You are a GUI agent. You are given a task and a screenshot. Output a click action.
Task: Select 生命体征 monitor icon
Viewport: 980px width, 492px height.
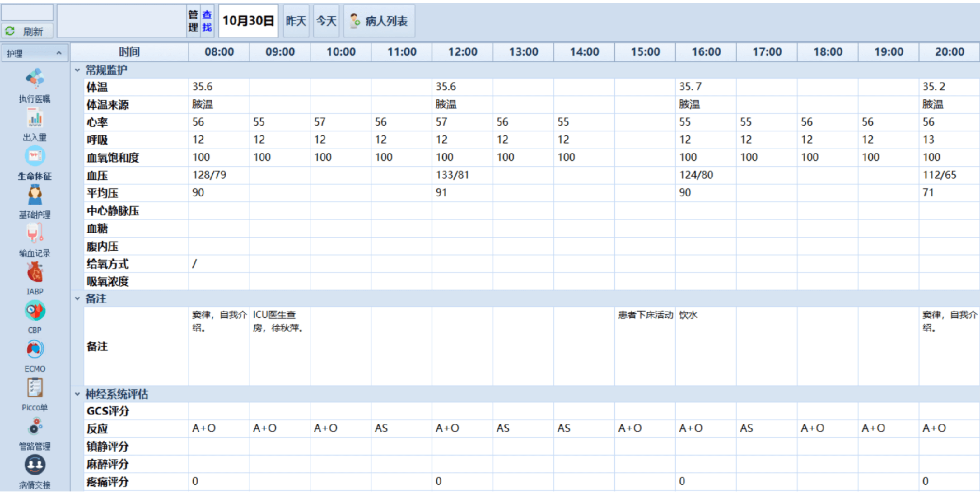click(x=35, y=156)
